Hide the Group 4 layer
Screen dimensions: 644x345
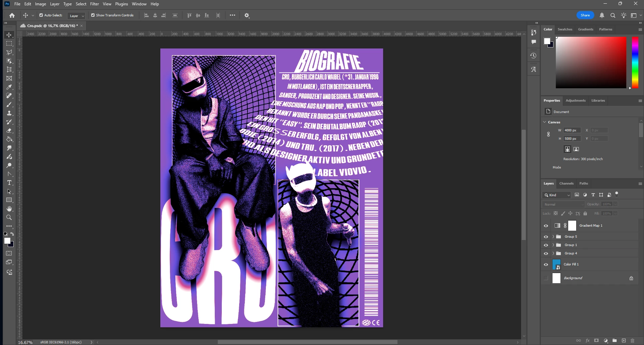point(546,253)
